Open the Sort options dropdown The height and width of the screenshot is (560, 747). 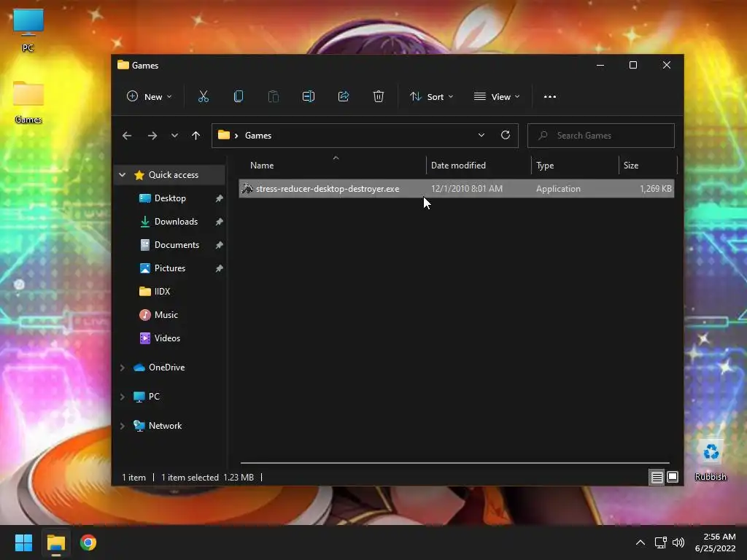click(432, 97)
